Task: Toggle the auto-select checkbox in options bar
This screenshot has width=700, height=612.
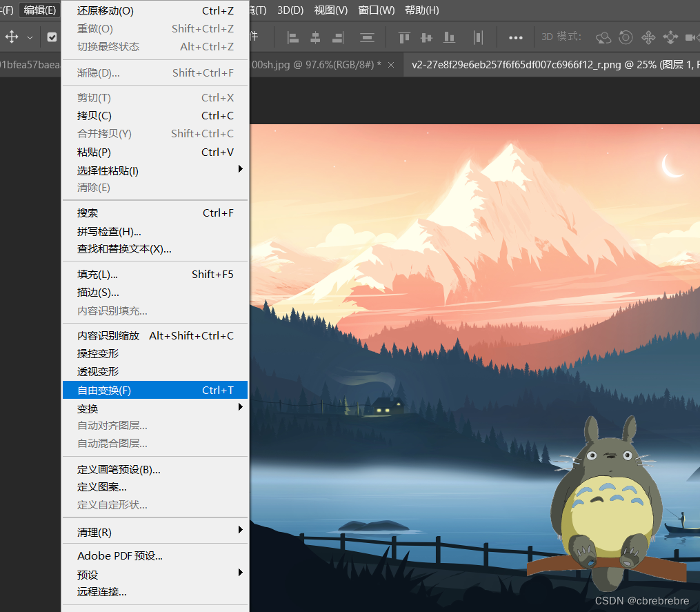Action: click(x=52, y=37)
